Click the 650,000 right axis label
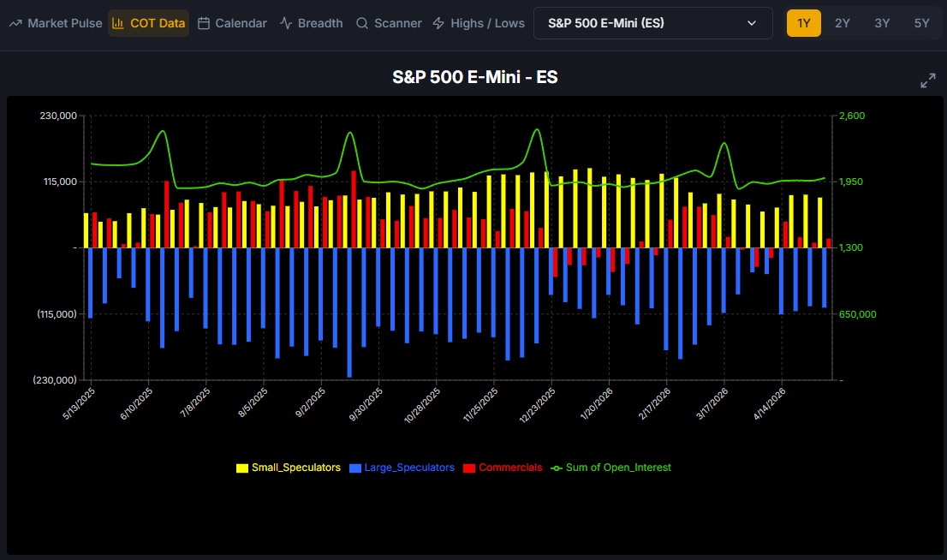The height and width of the screenshot is (560, 947). pos(858,314)
